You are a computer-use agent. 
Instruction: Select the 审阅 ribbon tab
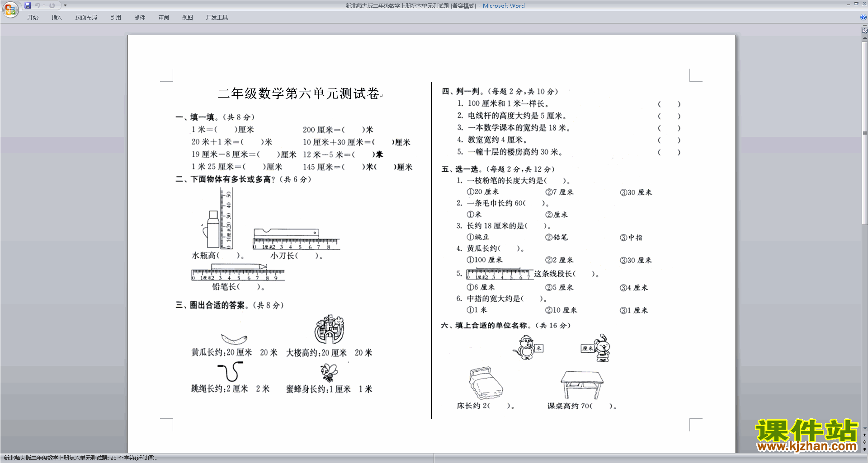coord(164,17)
